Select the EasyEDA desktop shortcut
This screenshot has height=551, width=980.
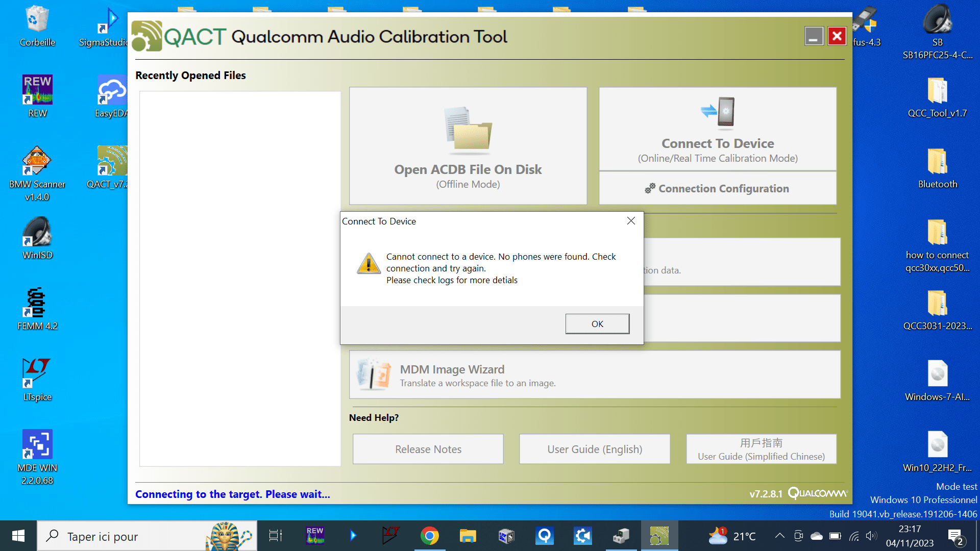coord(111,97)
